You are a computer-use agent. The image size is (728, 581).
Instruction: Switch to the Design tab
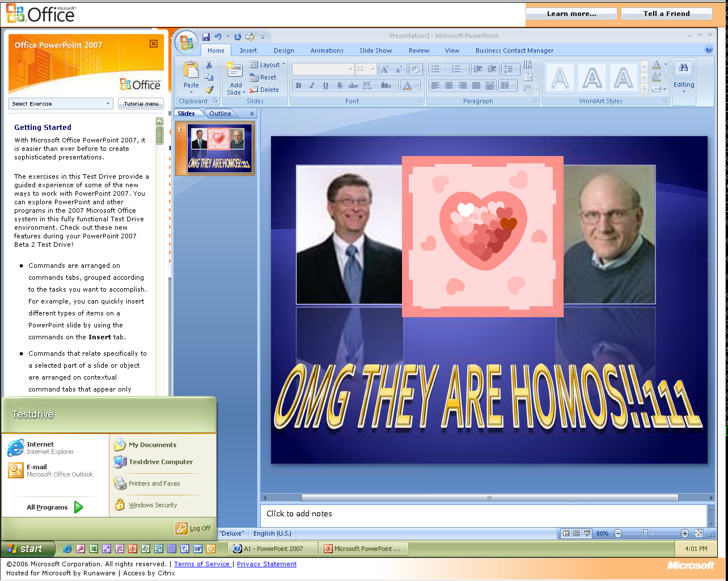pyautogui.click(x=284, y=50)
